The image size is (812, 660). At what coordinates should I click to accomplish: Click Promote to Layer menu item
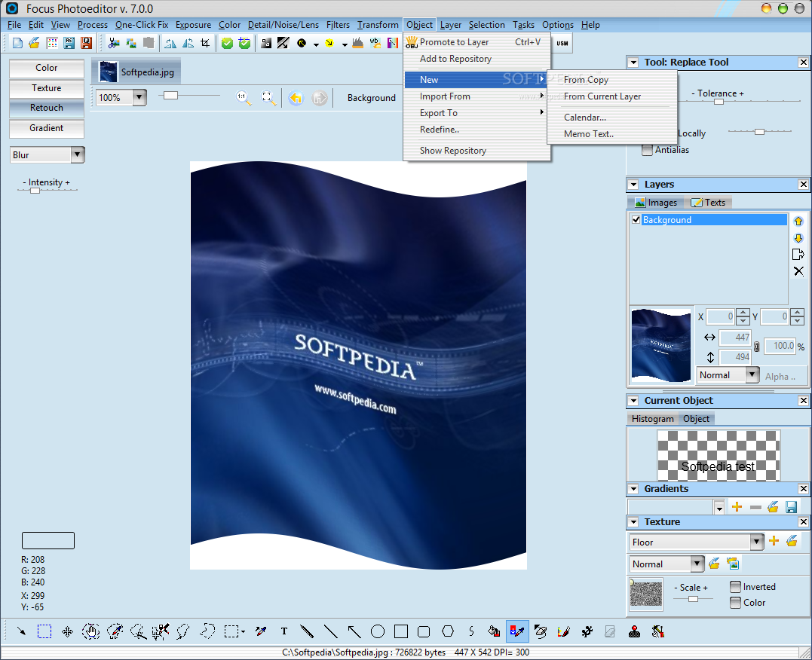click(477, 42)
